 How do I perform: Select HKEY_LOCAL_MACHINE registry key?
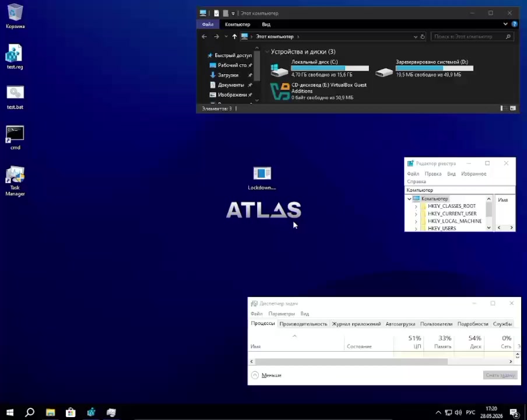pos(454,221)
